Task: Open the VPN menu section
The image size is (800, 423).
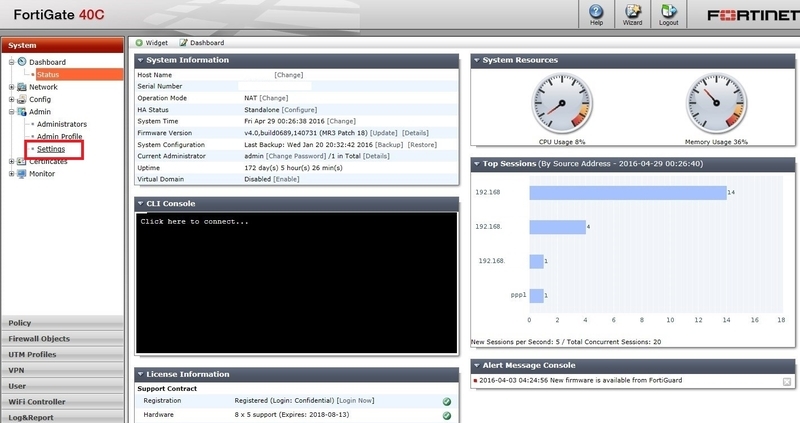Action: [62, 370]
